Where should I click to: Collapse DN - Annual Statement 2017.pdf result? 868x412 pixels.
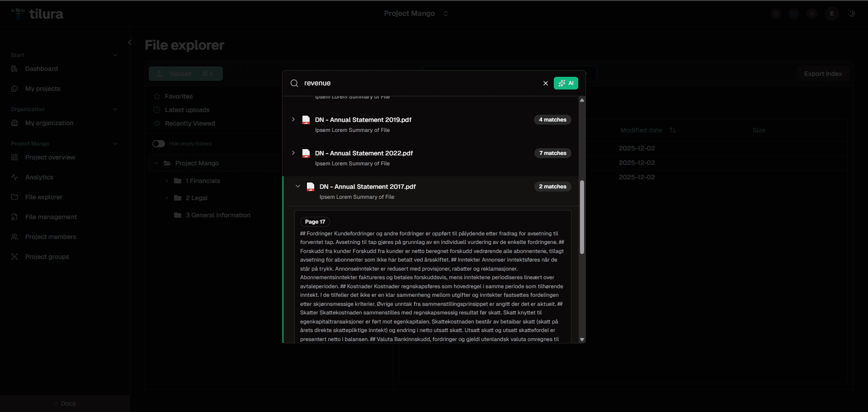(298, 186)
